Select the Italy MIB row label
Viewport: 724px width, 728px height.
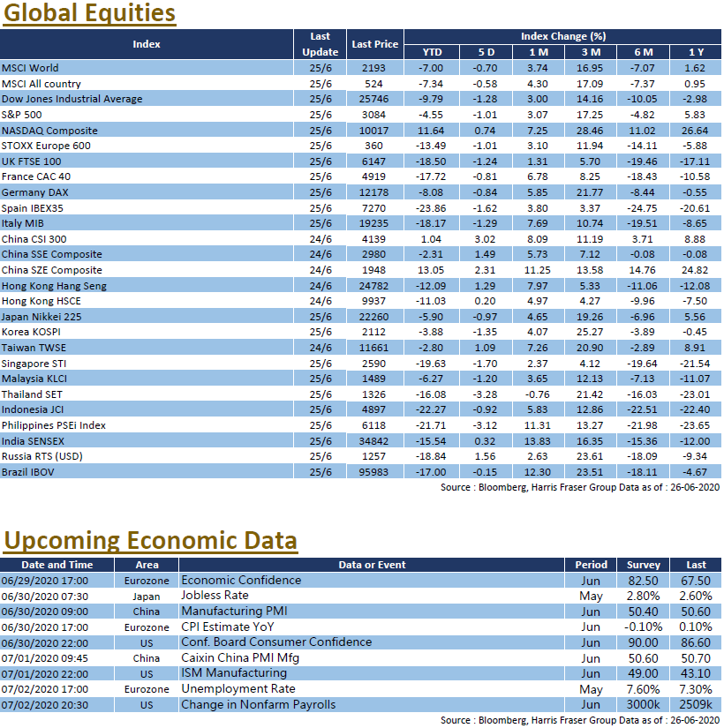pos(23,223)
